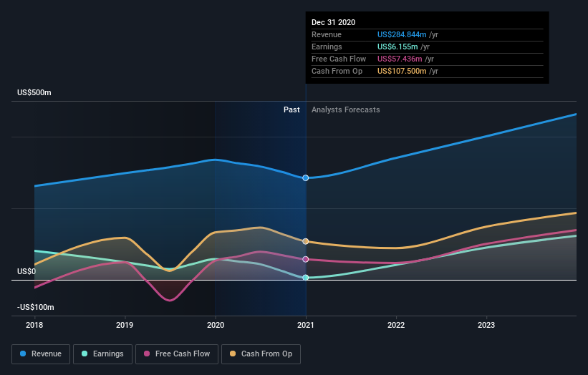This screenshot has height=375, width=588.
Task: Click the US$284.844m revenue value
Action: (x=402, y=34)
